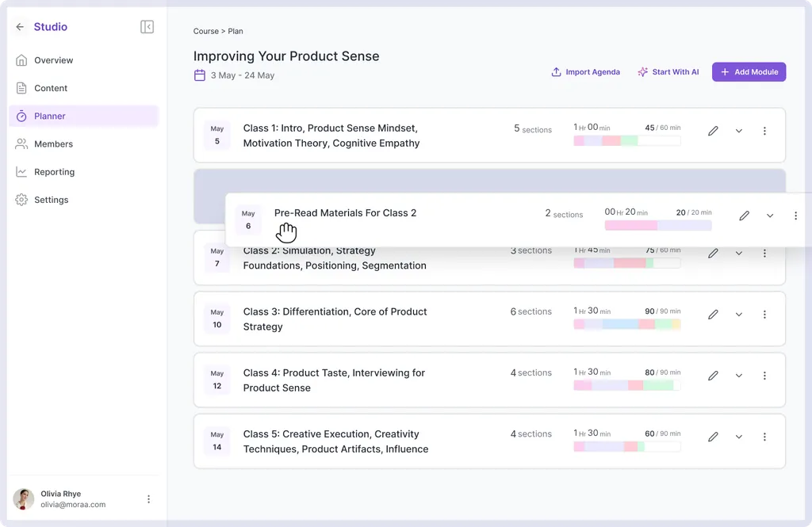Click the Course breadcrumb link
The height and width of the screenshot is (527, 812).
205,31
